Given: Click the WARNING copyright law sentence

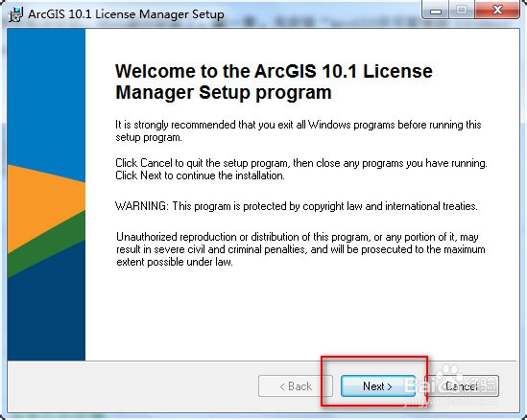Looking at the screenshot, I should 296,206.
